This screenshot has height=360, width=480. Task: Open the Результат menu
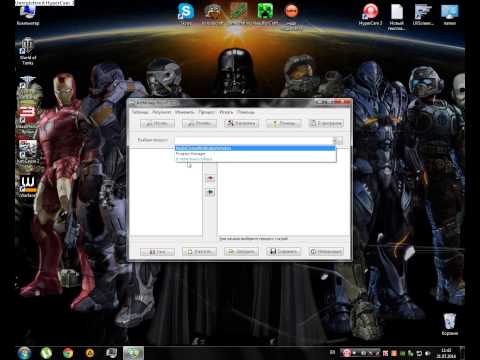coord(162,112)
